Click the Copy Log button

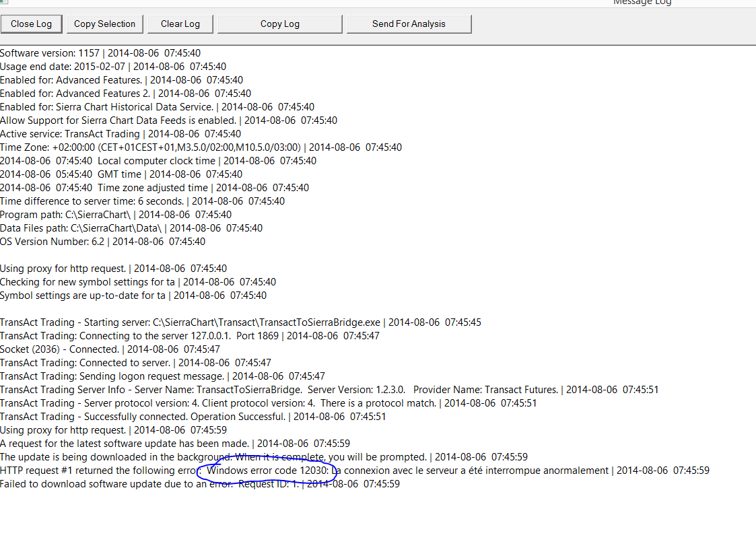280,24
